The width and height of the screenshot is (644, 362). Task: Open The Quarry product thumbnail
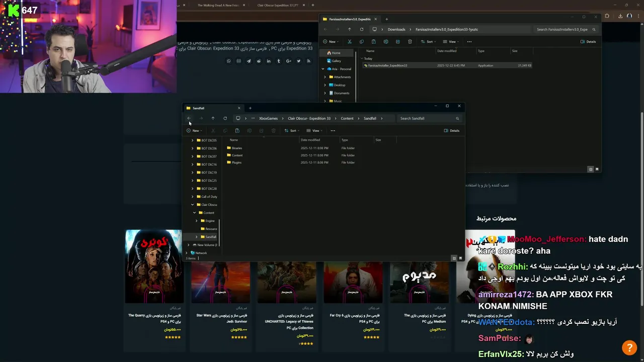[x=154, y=266]
